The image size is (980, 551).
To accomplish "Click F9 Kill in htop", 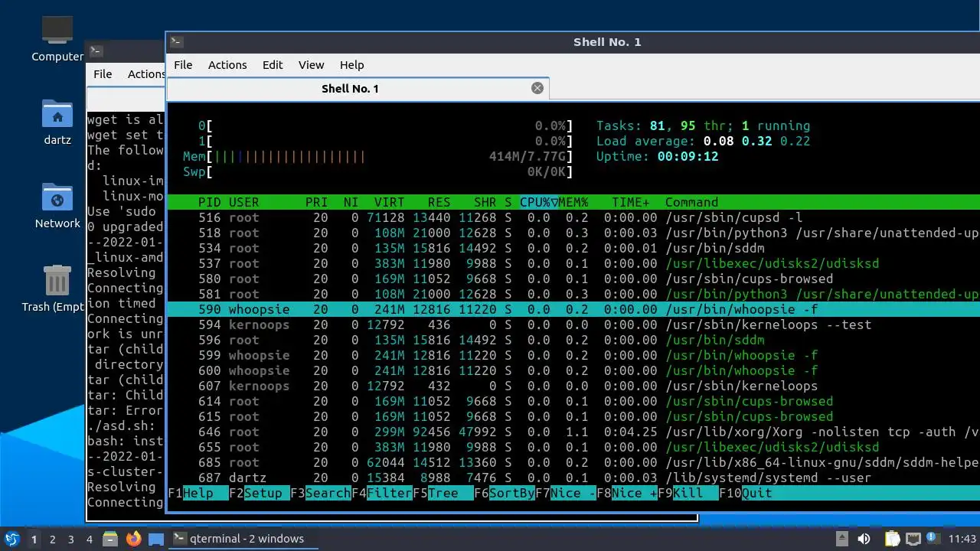I will pos(688,493).
